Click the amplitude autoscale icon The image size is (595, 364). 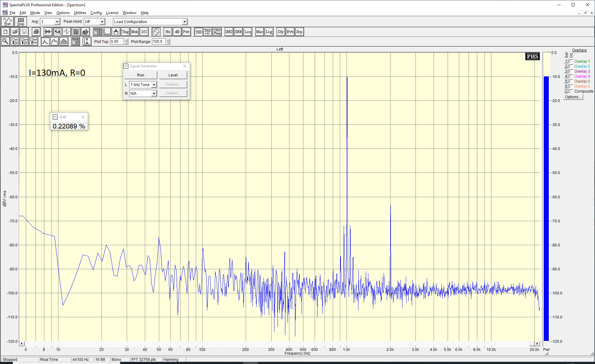click(x=87, y=41)
